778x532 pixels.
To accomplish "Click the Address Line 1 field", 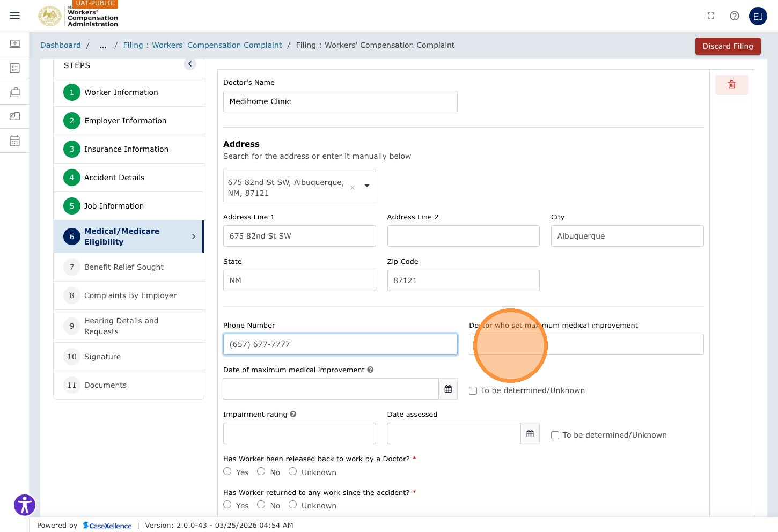I will pyautogui.click(x=299, y=236).
